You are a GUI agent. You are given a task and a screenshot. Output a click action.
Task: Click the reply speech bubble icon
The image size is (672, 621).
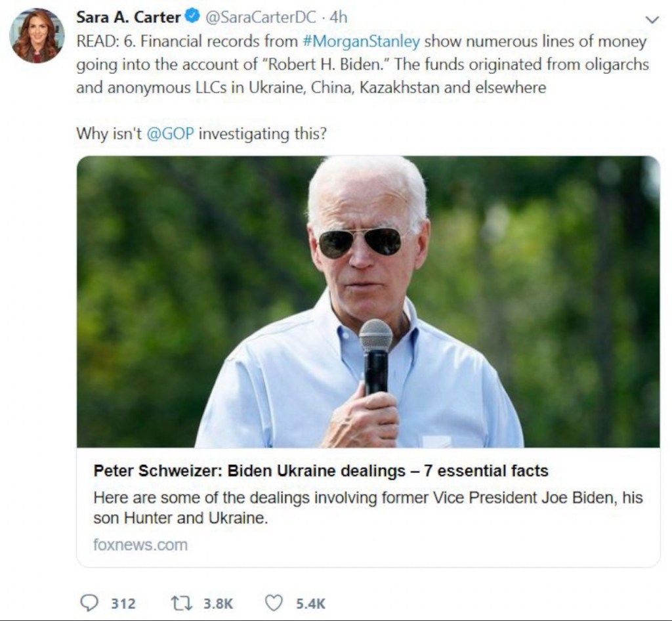tap(89, 603)
